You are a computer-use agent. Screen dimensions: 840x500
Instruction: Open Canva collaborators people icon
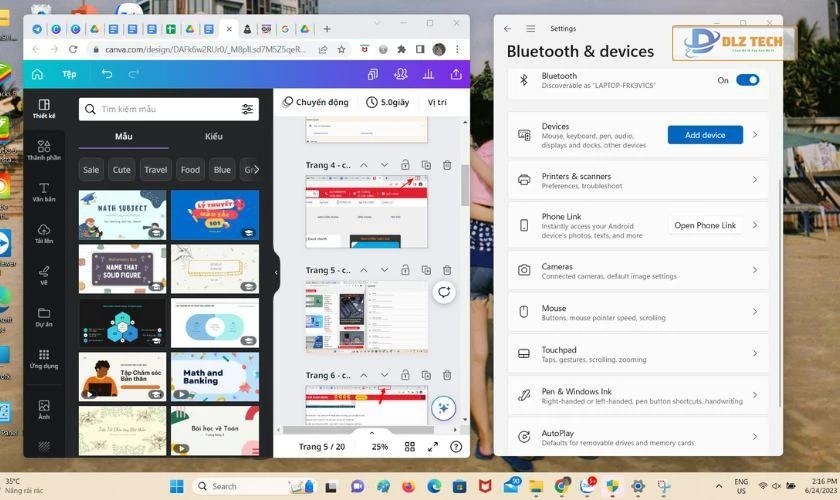tap(400, 74)
